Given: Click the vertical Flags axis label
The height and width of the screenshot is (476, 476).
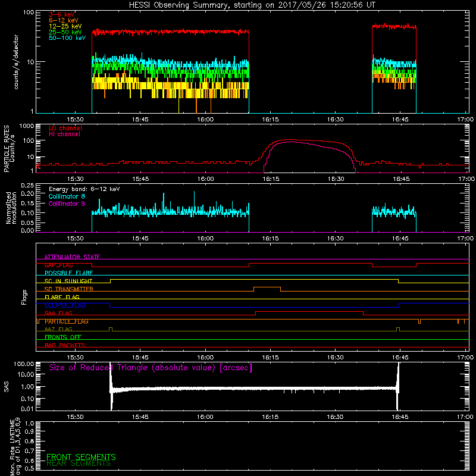Looking at the screenshot, I should coord(24,297).
